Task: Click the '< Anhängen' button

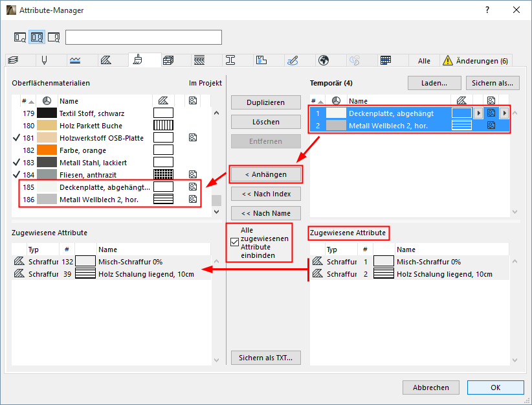Action: [265, 174]
